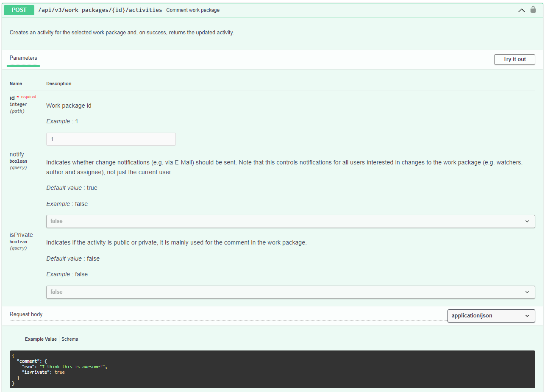This screenshot has width=545, height=392.
Task: Click the 'Name' column header
Action: (x=16, y=83)
